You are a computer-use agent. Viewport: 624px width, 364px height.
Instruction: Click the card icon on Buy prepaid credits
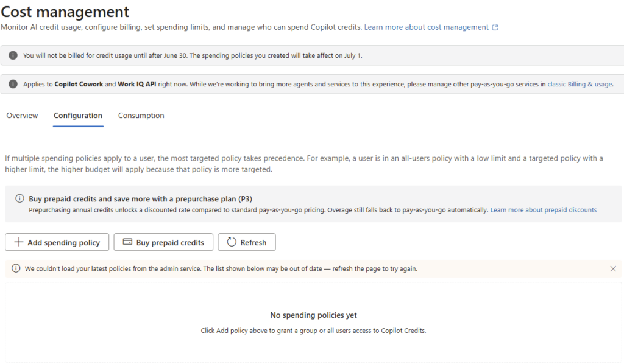point(127,242)
